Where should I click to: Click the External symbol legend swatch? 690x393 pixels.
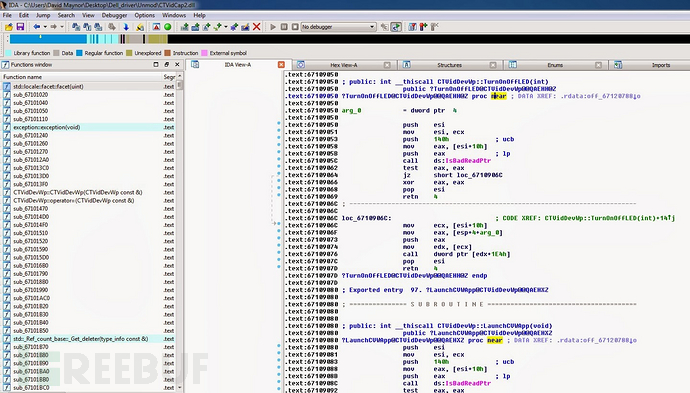click(204, 53)
